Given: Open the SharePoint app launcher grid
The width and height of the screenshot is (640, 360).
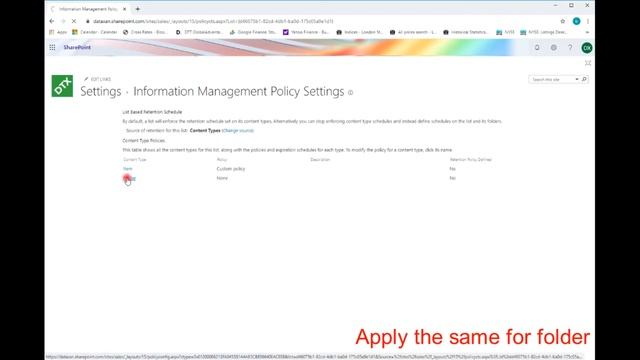Looking at the screenshot, I should [x=52, y=47].
